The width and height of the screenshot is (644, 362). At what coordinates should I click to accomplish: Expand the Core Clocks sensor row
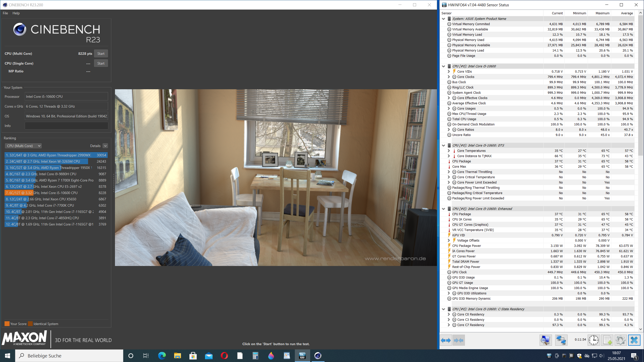[x=449, y=77]
